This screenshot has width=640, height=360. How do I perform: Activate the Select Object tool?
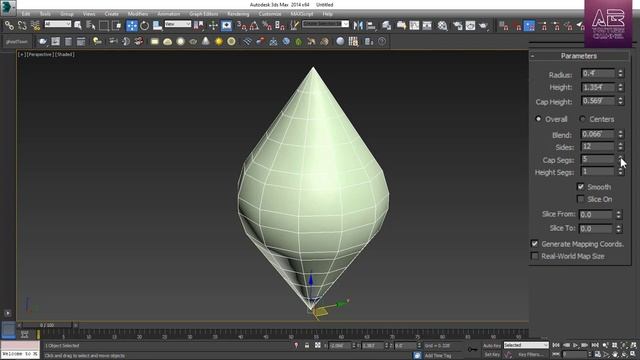coord(78,26)
